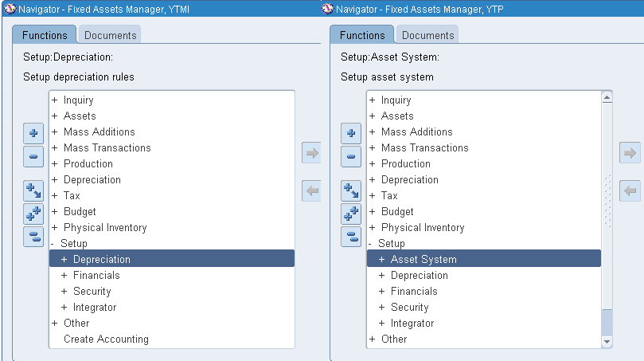Viewport: 644px width, 361px height.
Task: Expand Mass Additions node in YTP navigator
Action: 372,132
